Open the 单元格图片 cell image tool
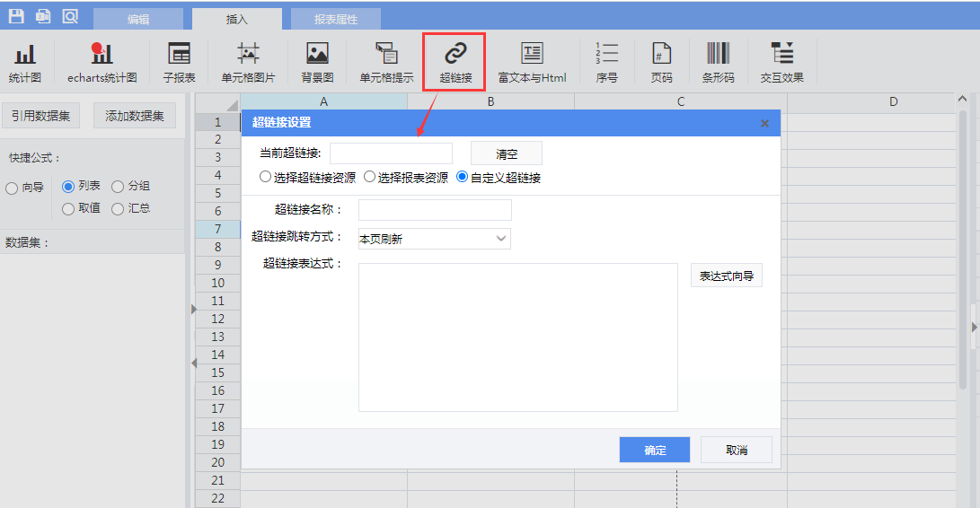The width and height of the screenshot is (980, 508). tap(248, 61)
